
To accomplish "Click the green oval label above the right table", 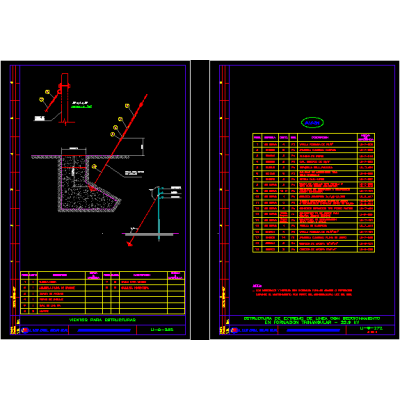I will [x=312, y=123].
